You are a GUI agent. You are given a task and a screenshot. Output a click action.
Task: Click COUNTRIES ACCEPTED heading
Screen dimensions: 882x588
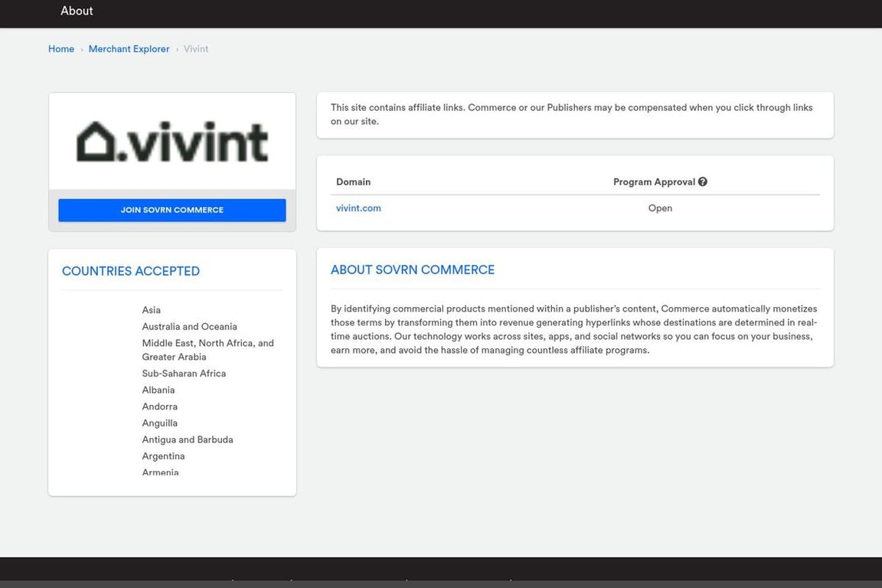(x=130, y=271)
